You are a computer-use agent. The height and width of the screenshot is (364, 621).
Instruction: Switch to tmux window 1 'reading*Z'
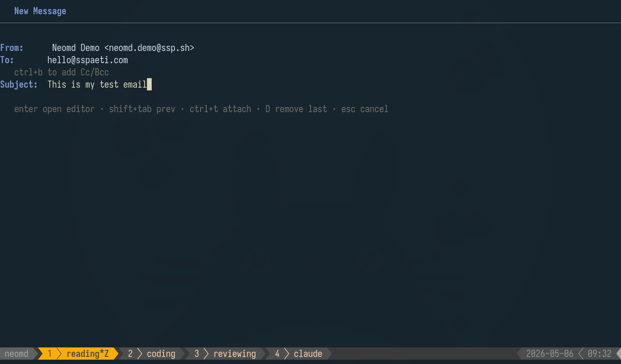pyautogui.click(x=78, y=354)
